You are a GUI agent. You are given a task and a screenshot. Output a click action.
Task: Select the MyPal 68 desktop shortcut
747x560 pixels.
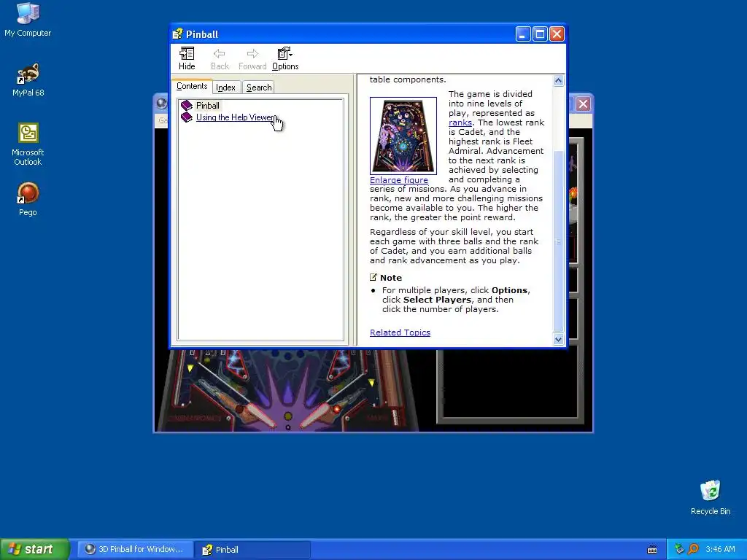click(x=28, y=80)
